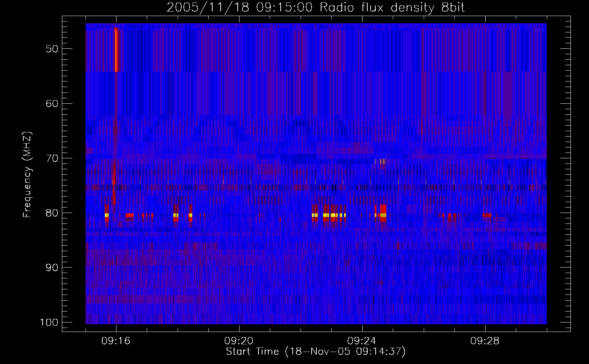
Task: Select the 100 frequency tick label
Action: point(49,323)
